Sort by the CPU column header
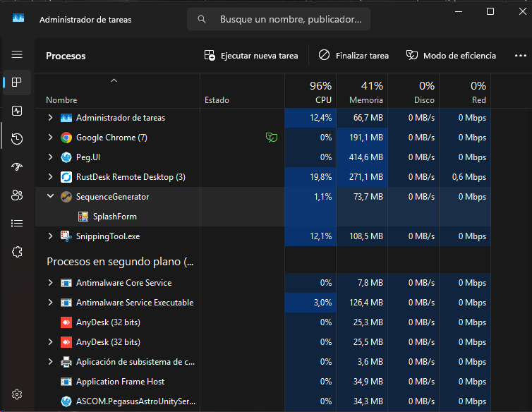The image size is (532, 412). [310, 92]
